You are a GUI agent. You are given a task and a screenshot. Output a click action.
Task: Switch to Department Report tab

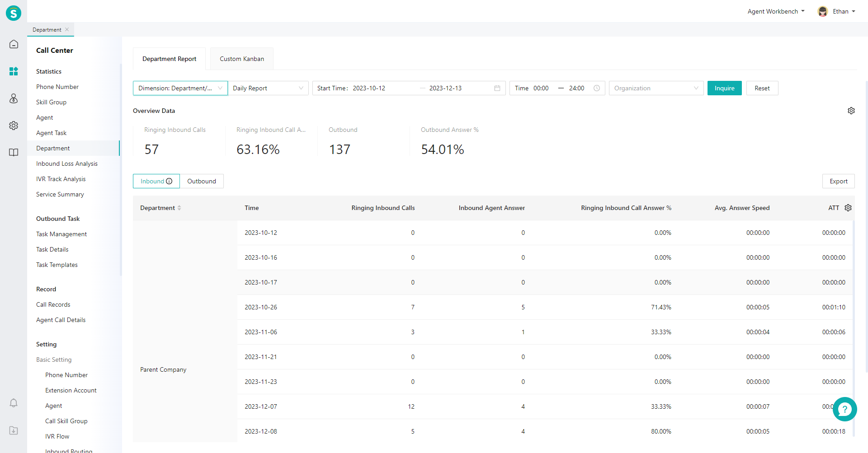click(x=169, y=59)
